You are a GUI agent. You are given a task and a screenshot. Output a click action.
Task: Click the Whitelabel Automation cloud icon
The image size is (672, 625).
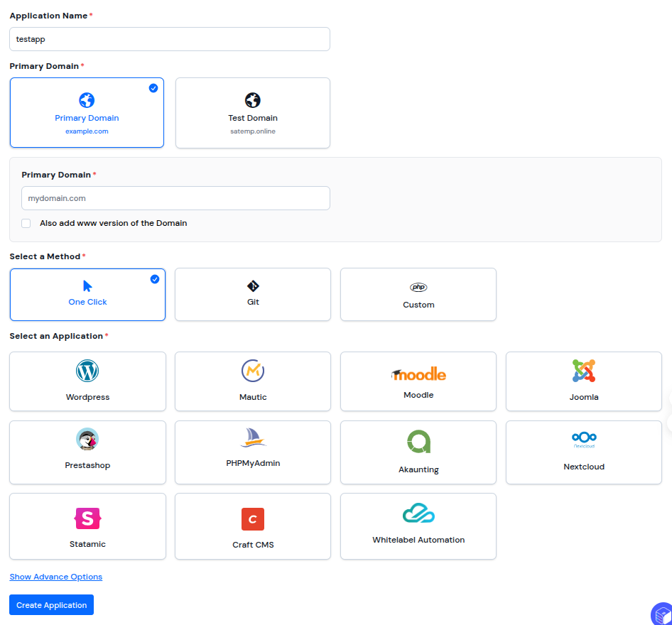pos(418,513)
